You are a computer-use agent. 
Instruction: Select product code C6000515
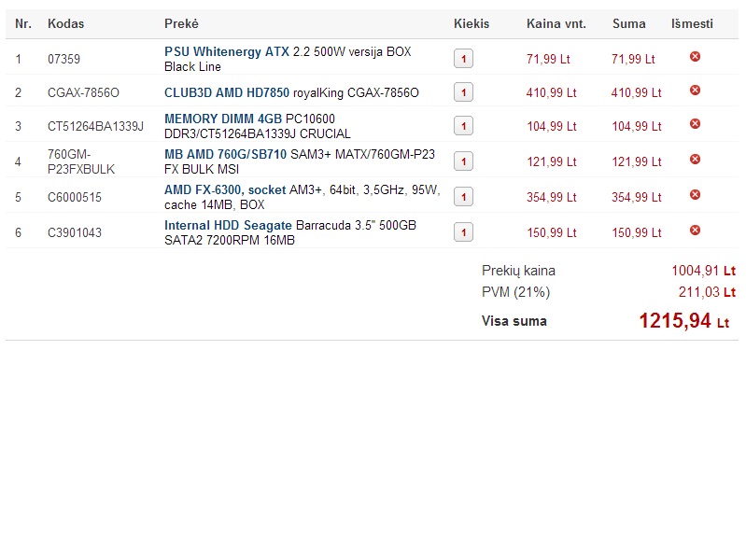pos(75,197)
